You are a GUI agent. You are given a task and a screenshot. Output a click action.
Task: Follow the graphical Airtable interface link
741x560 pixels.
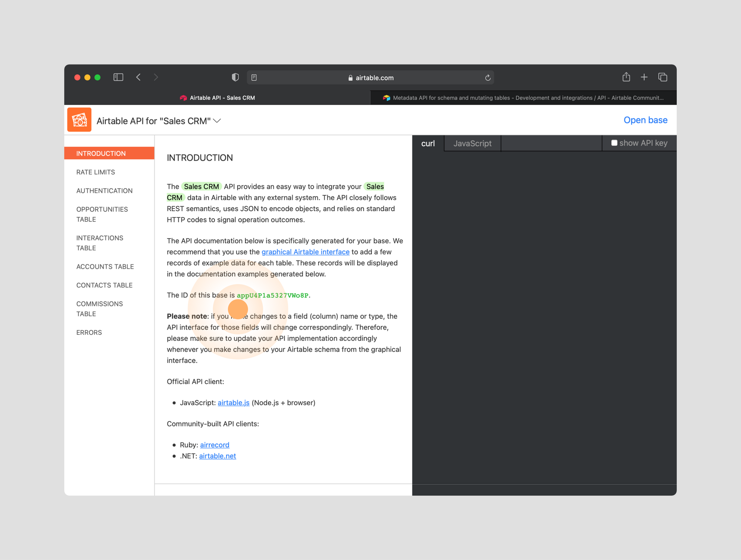coord(305,252)
